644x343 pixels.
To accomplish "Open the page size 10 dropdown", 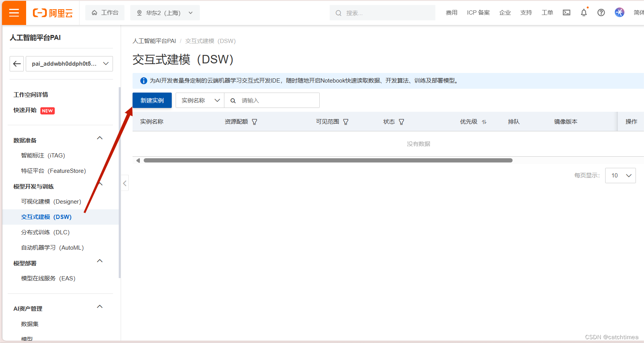I will (621, 176).
